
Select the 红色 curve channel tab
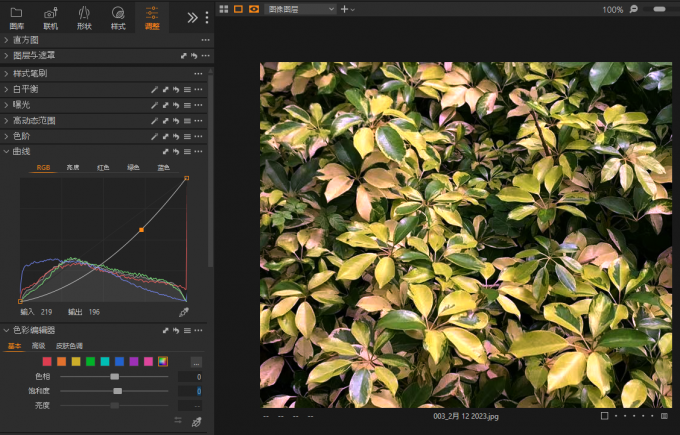pos(103,167)
